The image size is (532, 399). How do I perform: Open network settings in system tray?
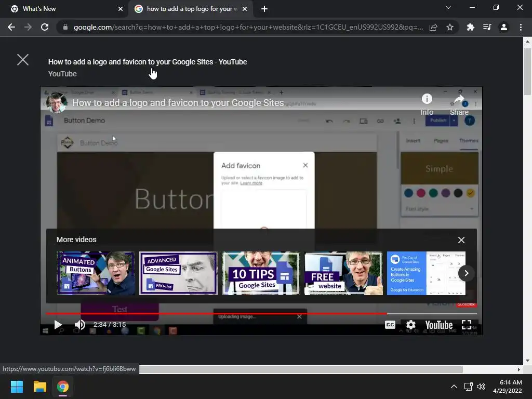click(x=469, y=387)
